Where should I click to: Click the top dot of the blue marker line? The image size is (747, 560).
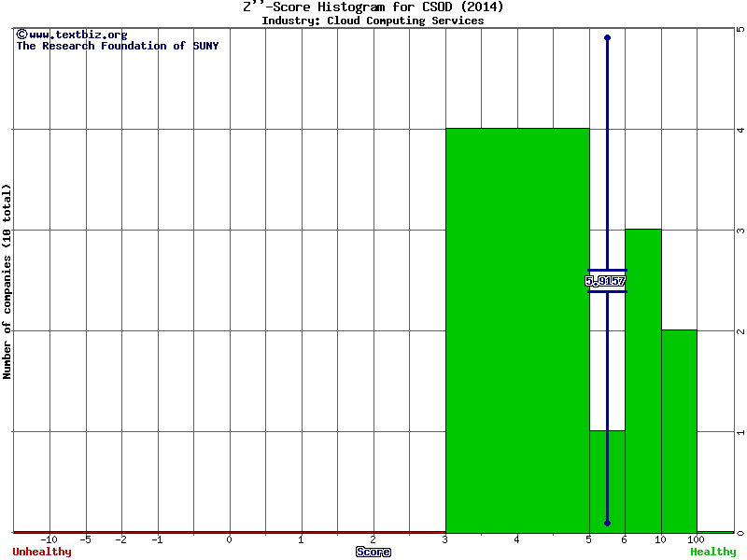click(608, 37)
